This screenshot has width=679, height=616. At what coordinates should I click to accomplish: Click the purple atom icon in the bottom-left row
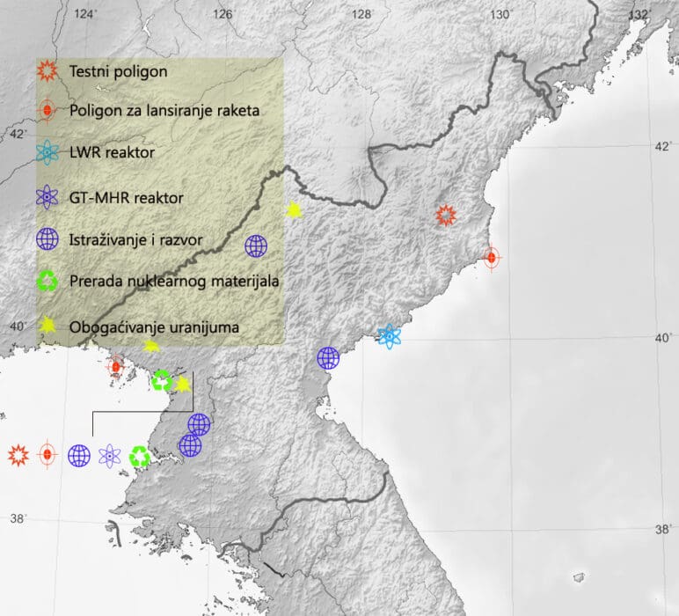click(110, 455)
